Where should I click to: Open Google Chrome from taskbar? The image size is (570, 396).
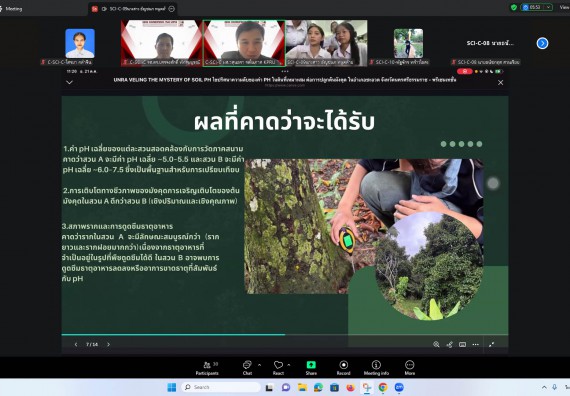point(383,387)
